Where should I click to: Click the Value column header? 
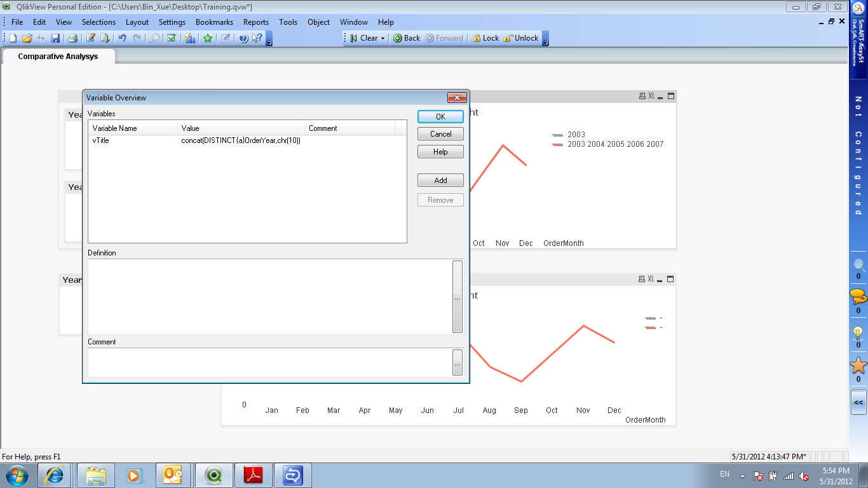click(x=241, y=128)
